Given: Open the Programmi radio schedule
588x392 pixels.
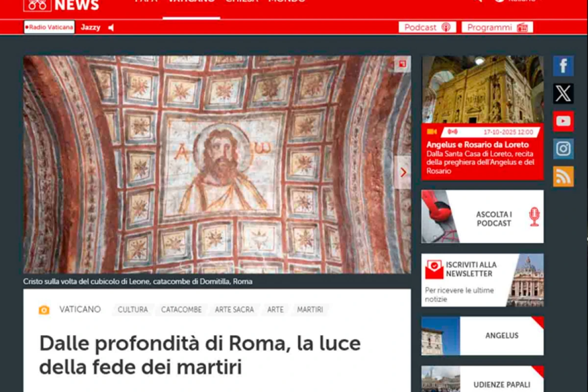Looking at the screenshot, I should coord(497,27).
